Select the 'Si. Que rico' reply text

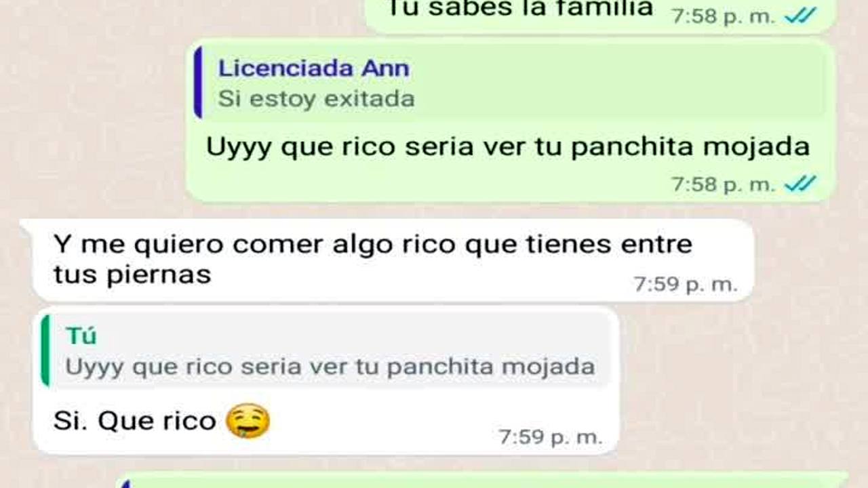[134, 421]
